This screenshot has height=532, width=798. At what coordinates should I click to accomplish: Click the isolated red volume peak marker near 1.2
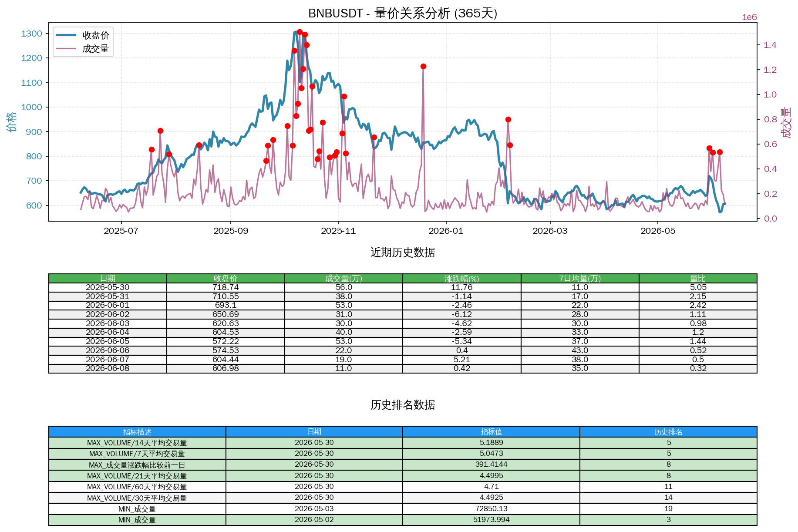[423, 67]
